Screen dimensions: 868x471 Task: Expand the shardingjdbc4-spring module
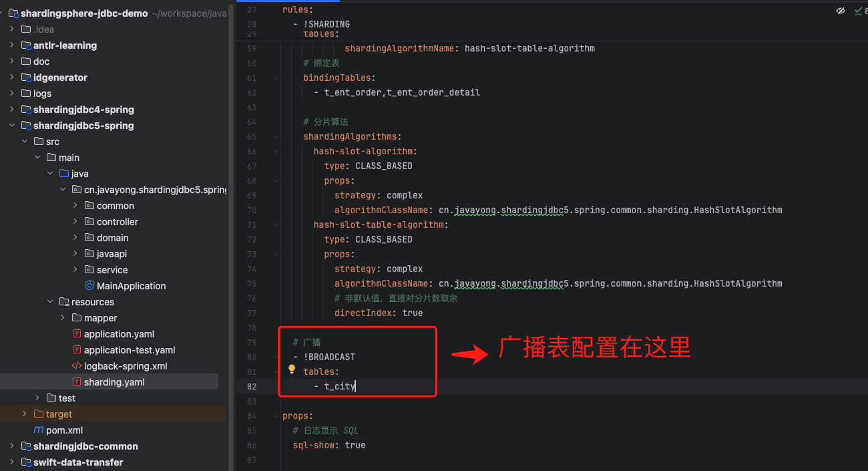coord(12,110)
